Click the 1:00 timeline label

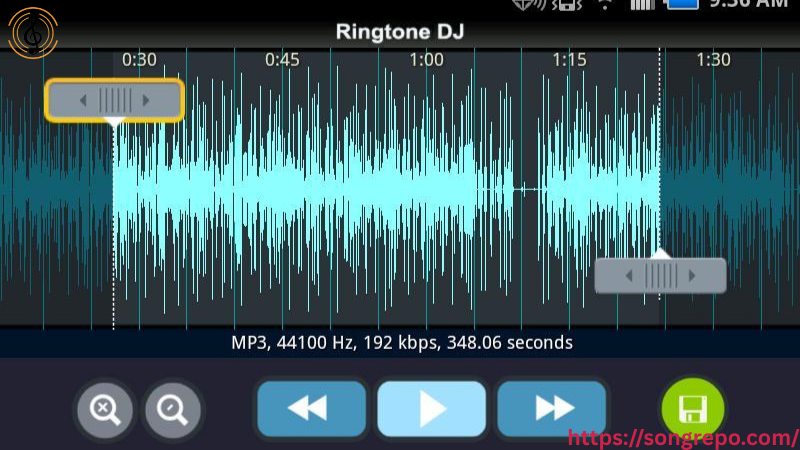coord(427,60)
